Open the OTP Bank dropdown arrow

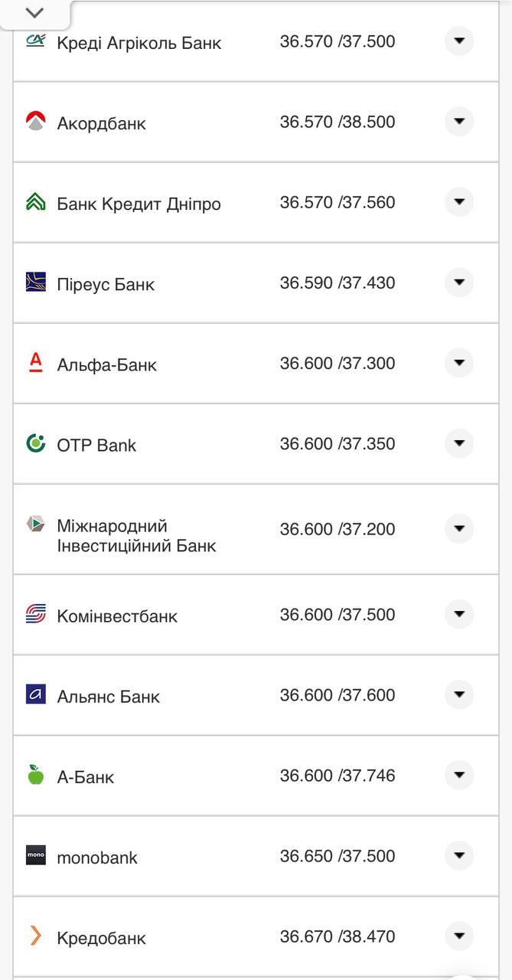click(458, 443)
